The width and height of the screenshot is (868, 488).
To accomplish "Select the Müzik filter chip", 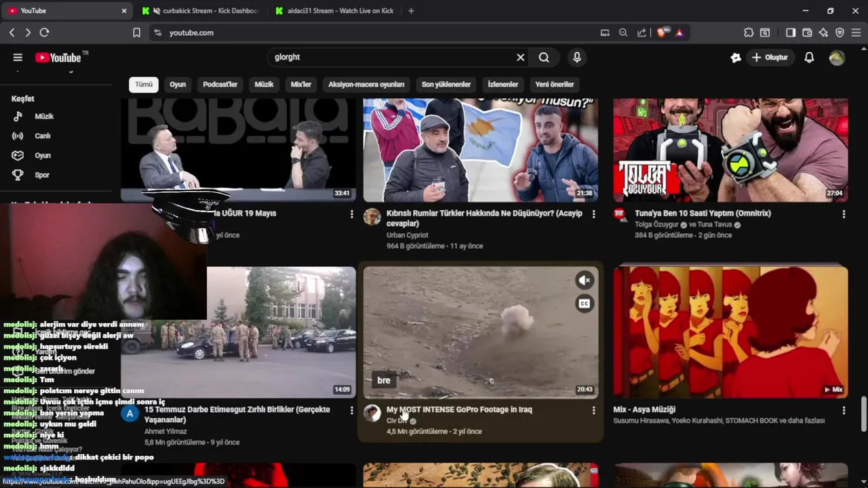I will [x=264, y=85].
